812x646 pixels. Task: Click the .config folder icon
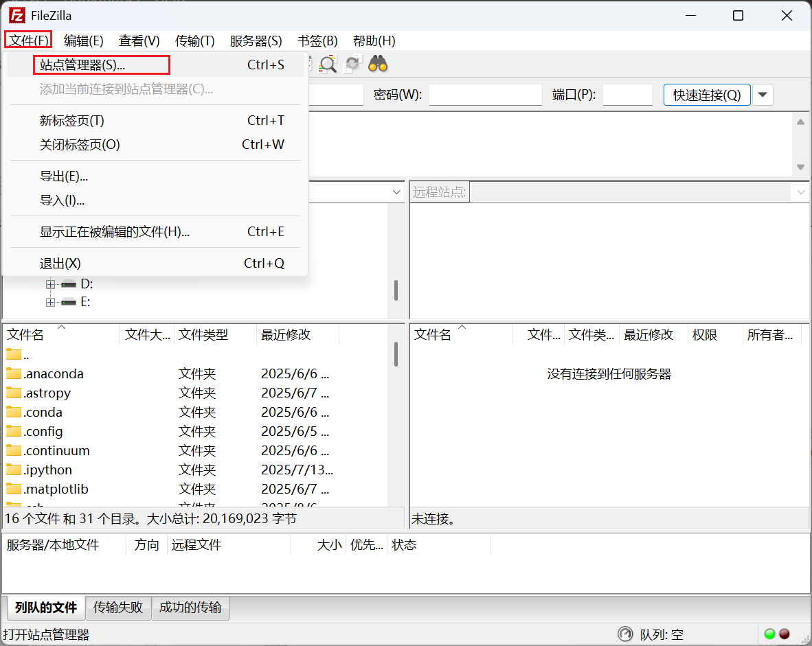14,430
